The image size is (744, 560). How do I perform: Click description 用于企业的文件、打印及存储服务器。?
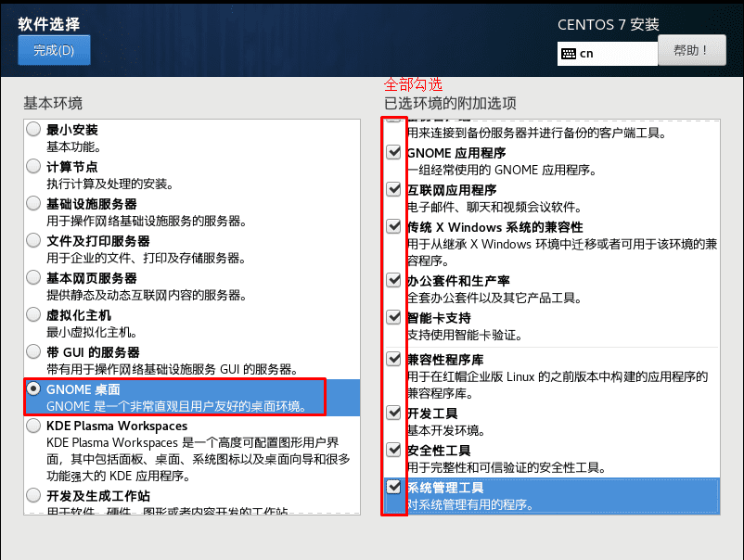147,258
